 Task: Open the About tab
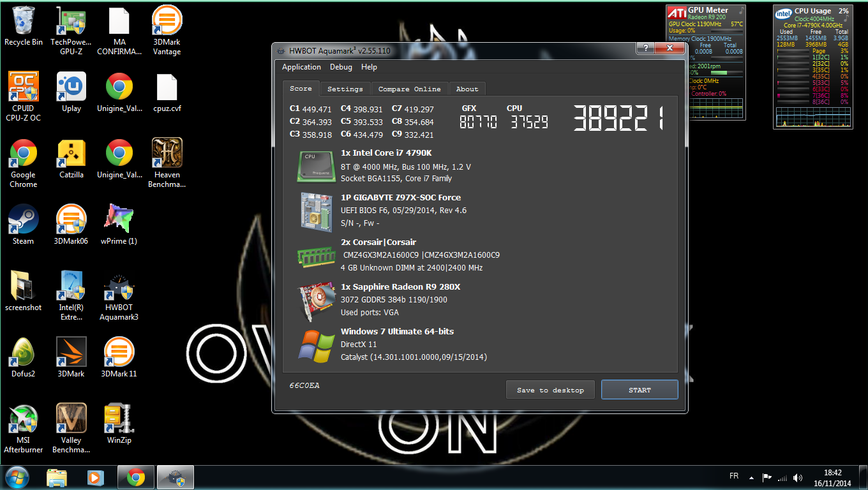coord(467,89)
